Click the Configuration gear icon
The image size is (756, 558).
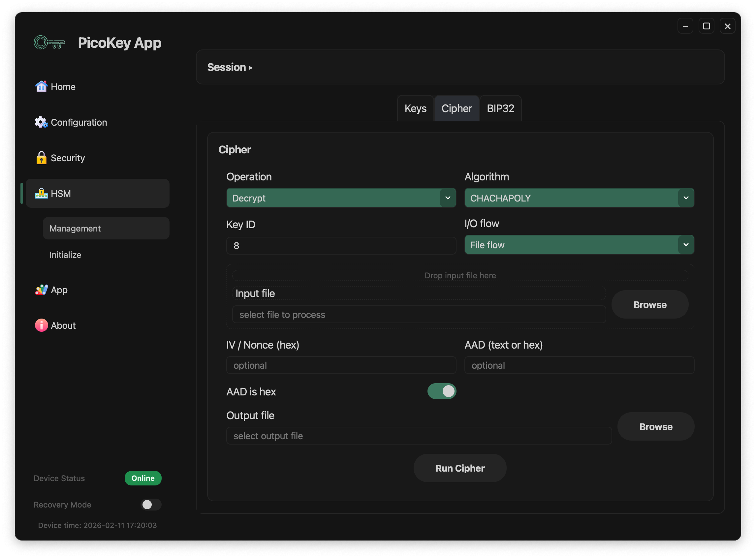tap(41, 122)
